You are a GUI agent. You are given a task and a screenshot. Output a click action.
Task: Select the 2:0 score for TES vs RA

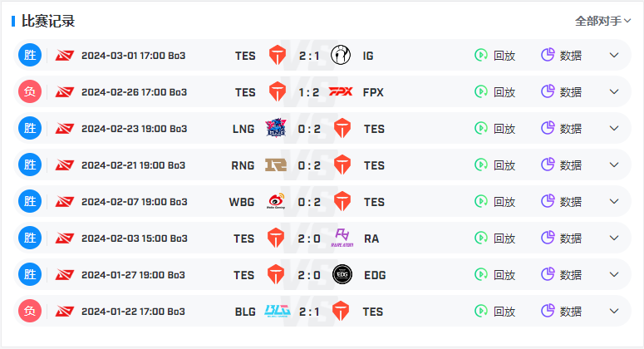(309, 238)
